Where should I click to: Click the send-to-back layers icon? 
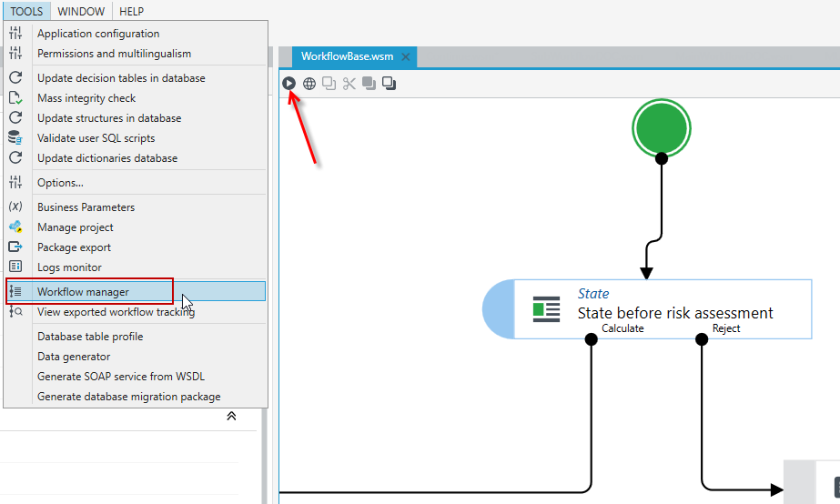point(369,84)
